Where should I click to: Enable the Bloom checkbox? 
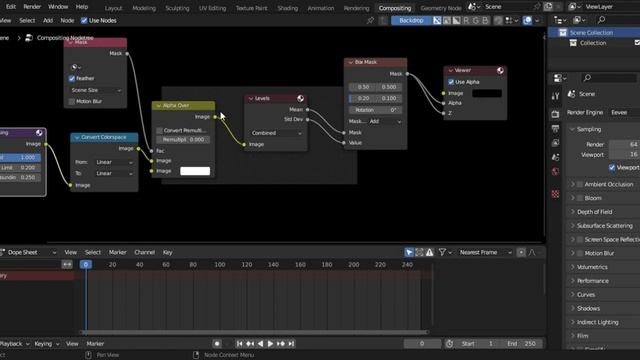580,198
